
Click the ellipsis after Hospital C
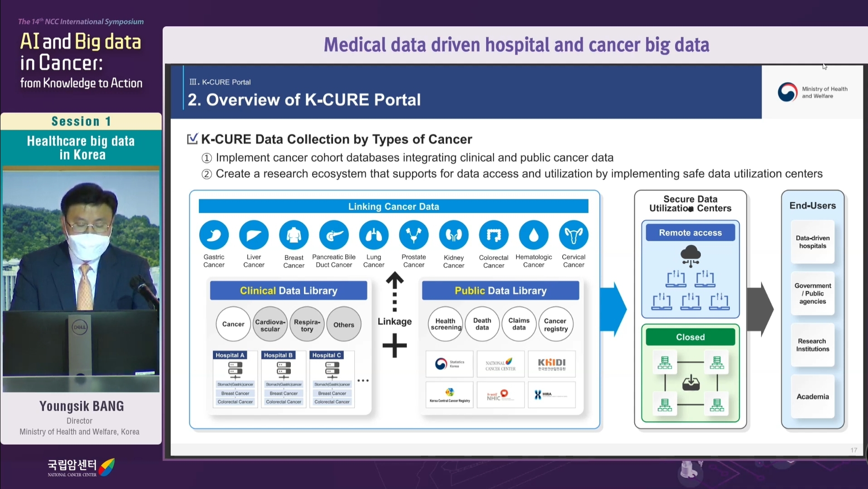363,380
